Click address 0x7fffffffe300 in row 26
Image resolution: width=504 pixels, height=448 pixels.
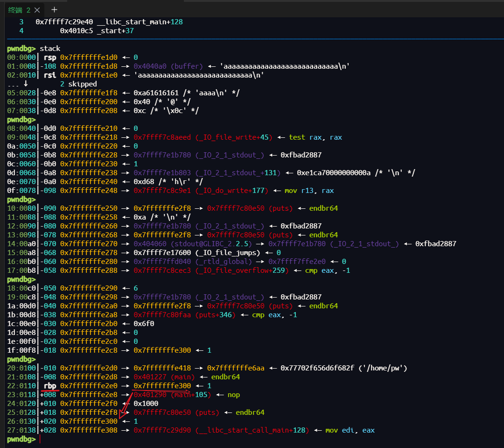point(89,422)
